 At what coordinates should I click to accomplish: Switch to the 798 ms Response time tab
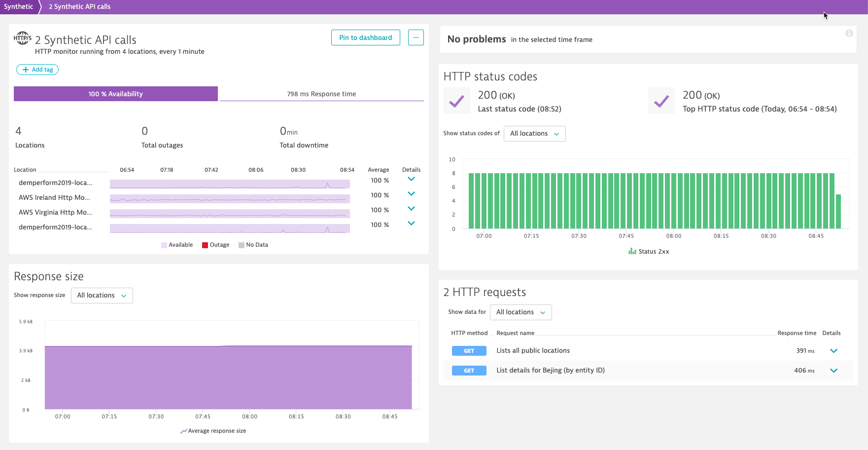point(321,94)
